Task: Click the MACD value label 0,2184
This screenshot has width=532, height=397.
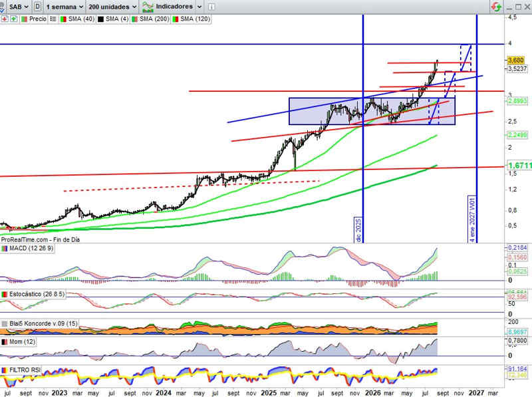Action: pyautogui.click(x=517, y=248)
